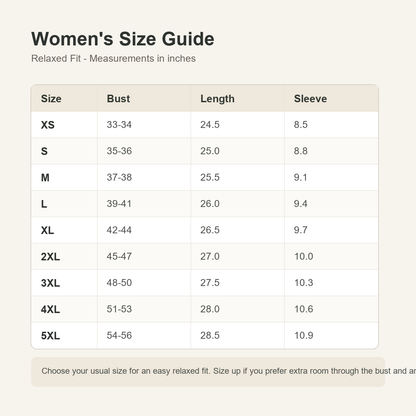Click the Sleeve column header
This screenshot has height=416, width=416.
click(x=310, y=99)
